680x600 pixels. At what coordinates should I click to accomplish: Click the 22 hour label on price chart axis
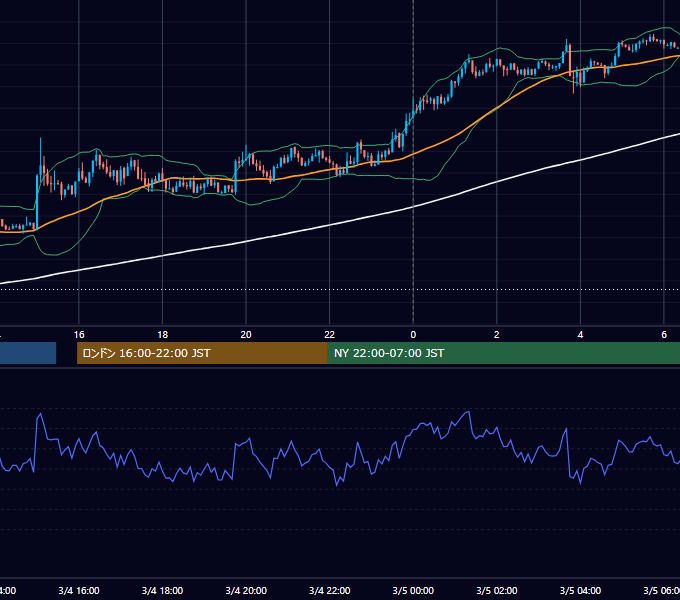click(x=330, y=335)
